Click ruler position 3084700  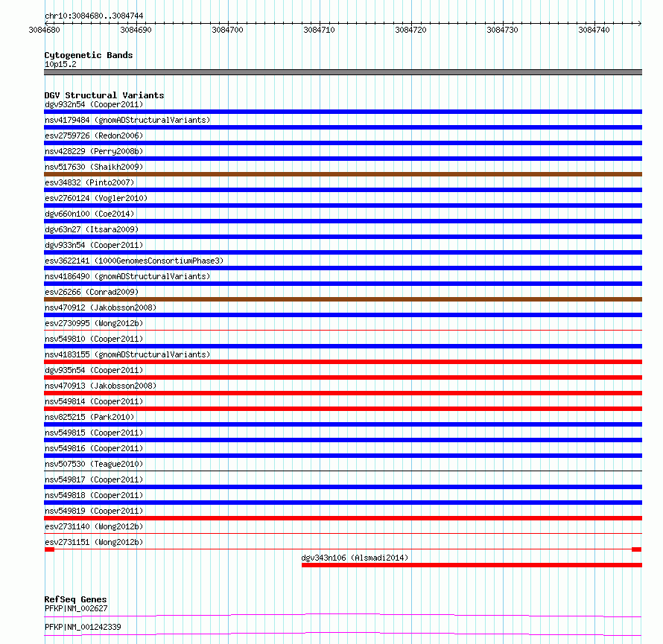pos(227,30)
